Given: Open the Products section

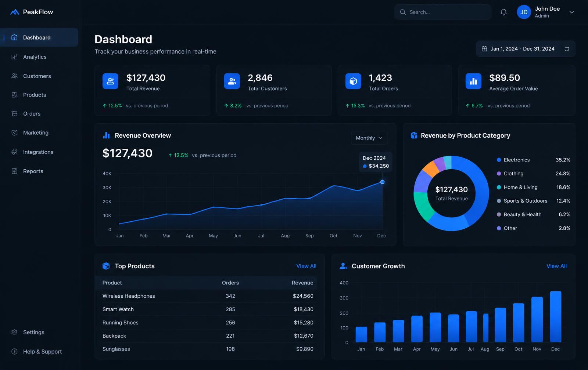Looking at the screenshot, I should pos(35,95).
